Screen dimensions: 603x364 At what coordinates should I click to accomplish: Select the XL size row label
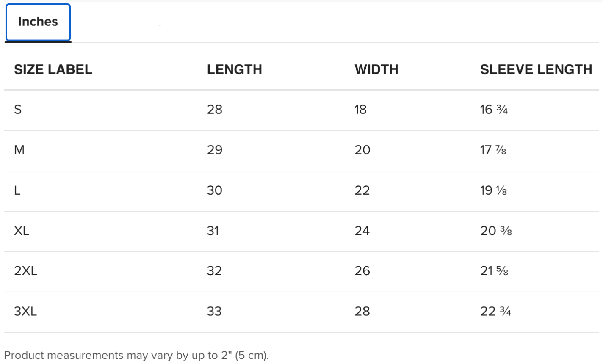[22, 231]
